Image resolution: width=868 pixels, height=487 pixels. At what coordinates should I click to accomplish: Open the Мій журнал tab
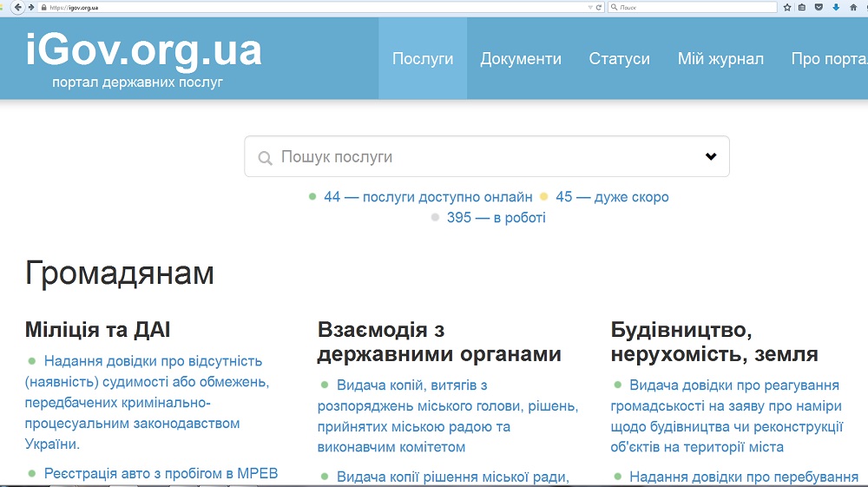click(x=720, y=59)
